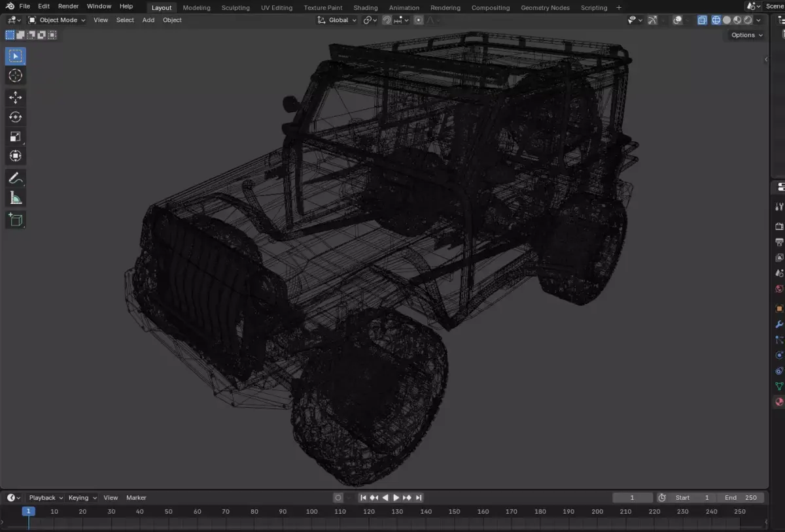Switch to rendered viewport shading

pyautogui.click(x=748, y=20)
